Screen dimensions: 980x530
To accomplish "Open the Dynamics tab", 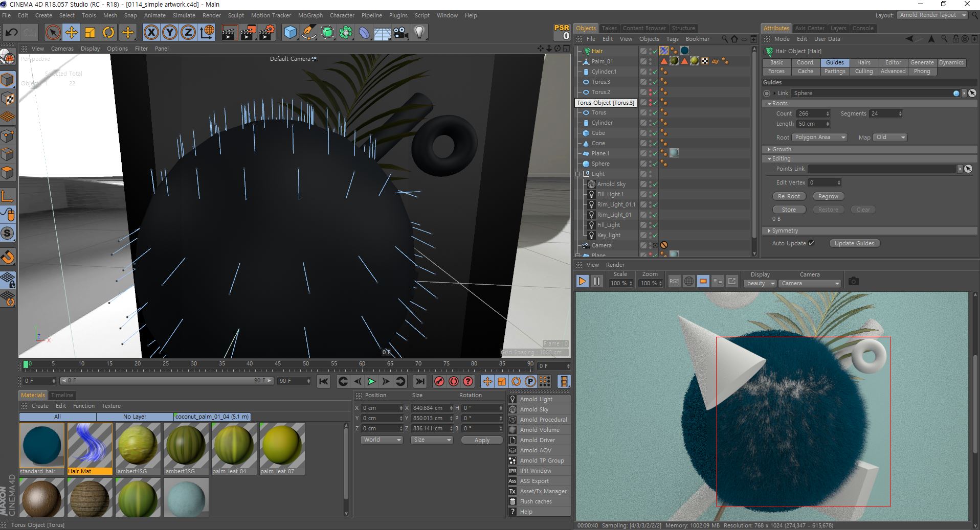I will pos(951,62).
